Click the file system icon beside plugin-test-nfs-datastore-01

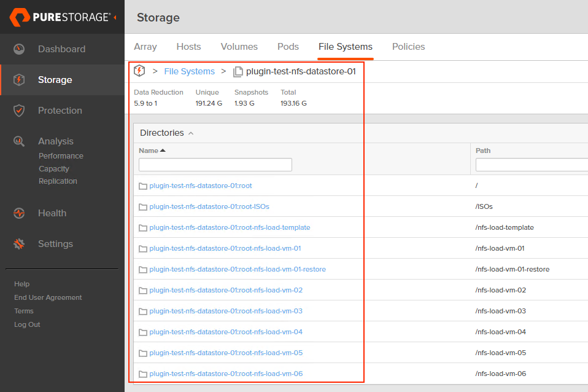tap(238, 71)
